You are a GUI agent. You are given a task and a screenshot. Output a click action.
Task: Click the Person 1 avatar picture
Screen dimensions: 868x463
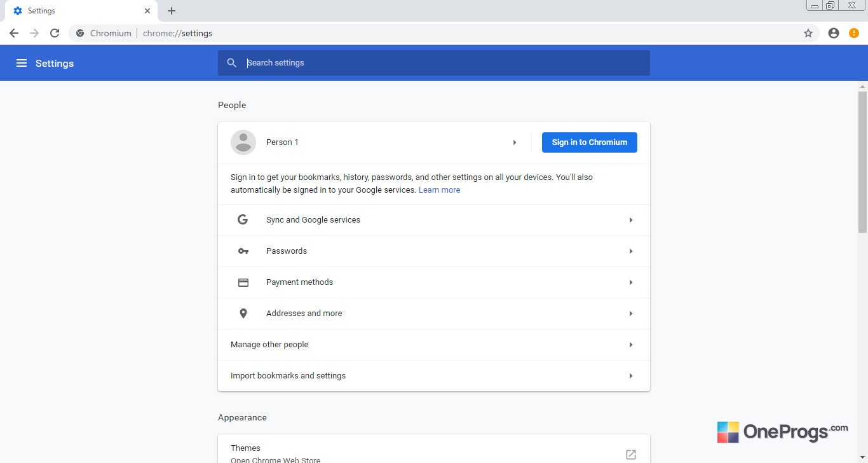(243, 142)
